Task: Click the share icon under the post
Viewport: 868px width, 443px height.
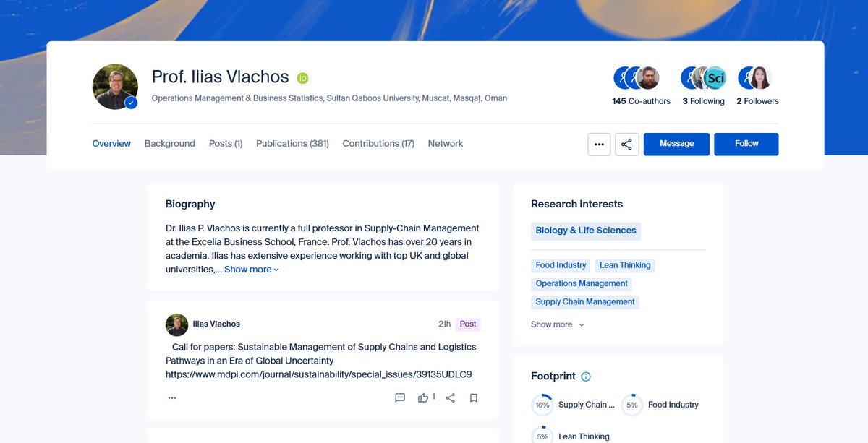Action: click(451, 397)
